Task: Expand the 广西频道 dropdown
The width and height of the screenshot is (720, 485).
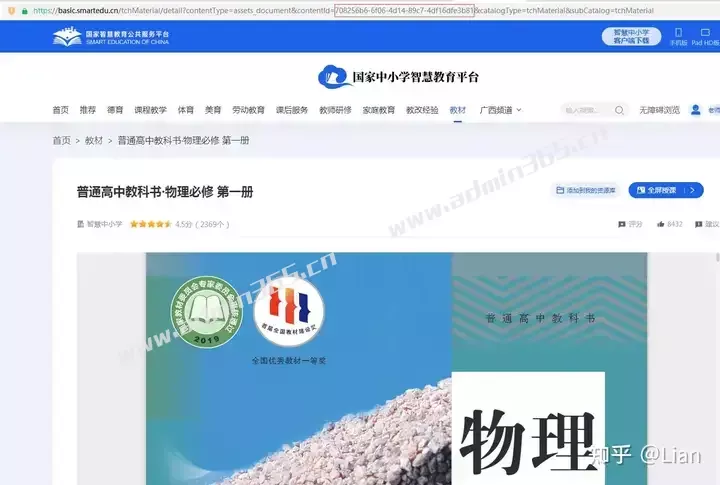Action: click(519, 110)
